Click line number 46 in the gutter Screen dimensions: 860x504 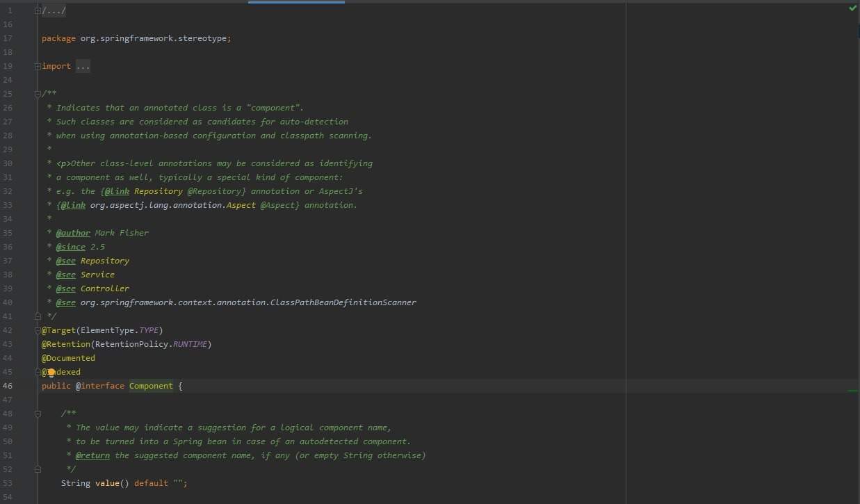click(x=8, y=386)
